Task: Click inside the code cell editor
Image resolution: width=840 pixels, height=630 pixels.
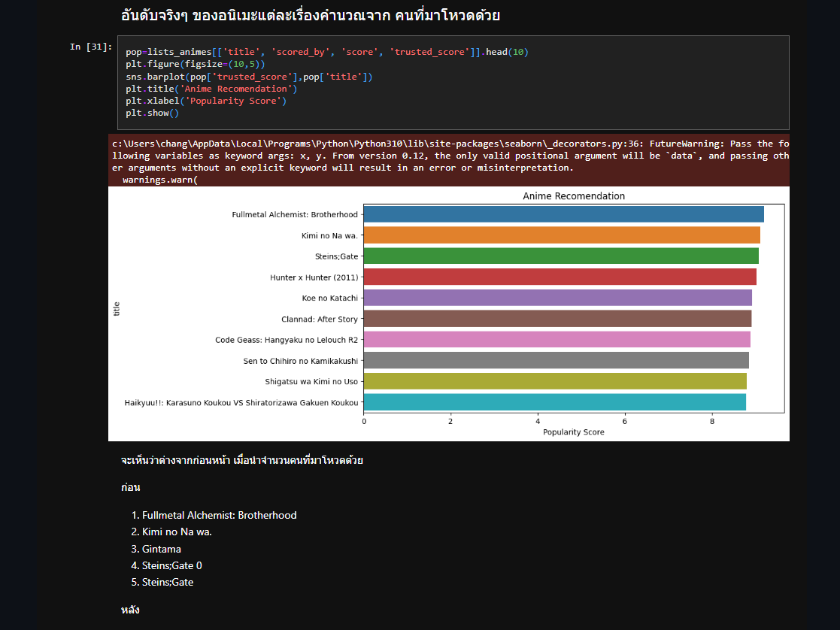Action: [453, 83]
